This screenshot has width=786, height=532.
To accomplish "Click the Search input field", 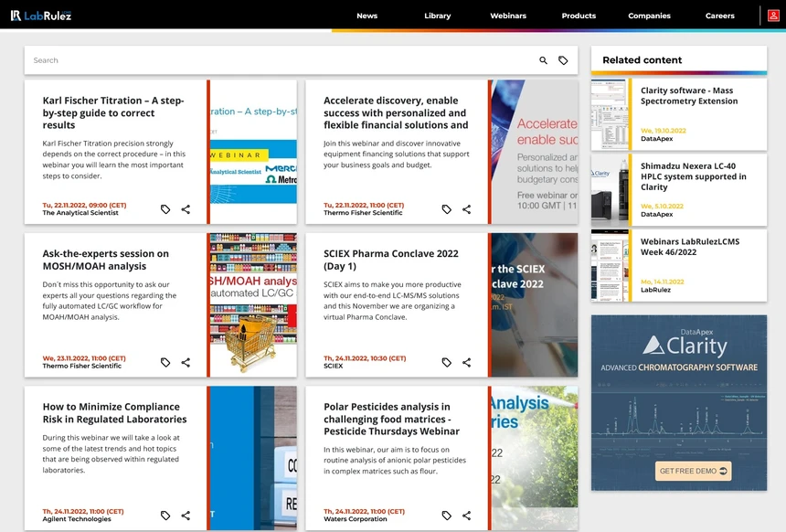I will click(x=281, y=60).
